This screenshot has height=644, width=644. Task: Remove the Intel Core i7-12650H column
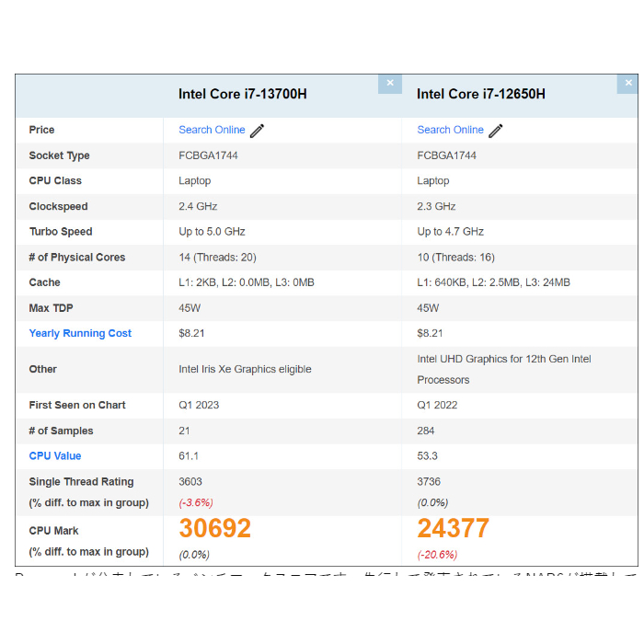tap(627, 83)
